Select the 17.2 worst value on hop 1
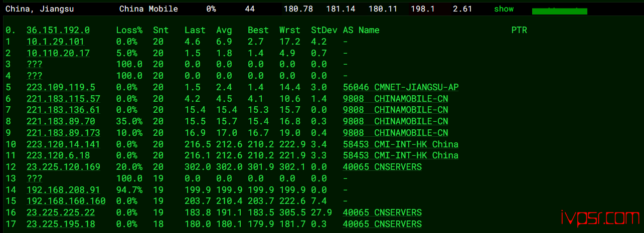This screenshot has width=644, height=233. (x=290, y=42)
